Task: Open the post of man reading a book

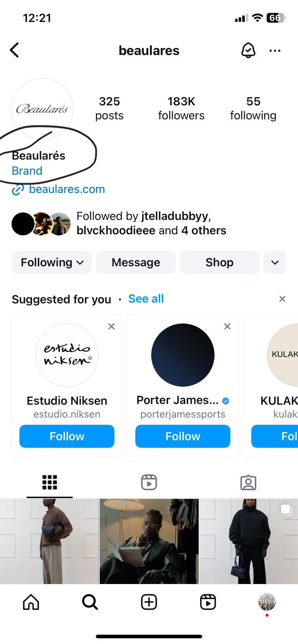Action: pyautogui.click(x=149, y=541)
